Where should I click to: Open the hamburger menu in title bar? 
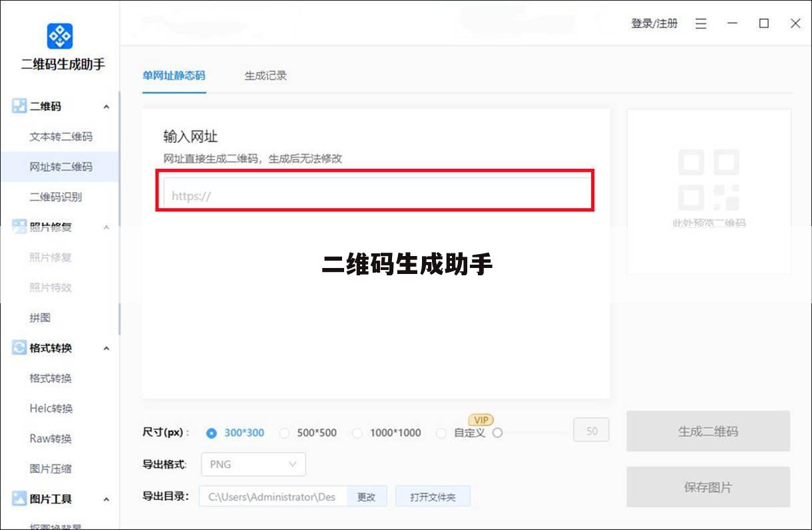tap(701, 23)
